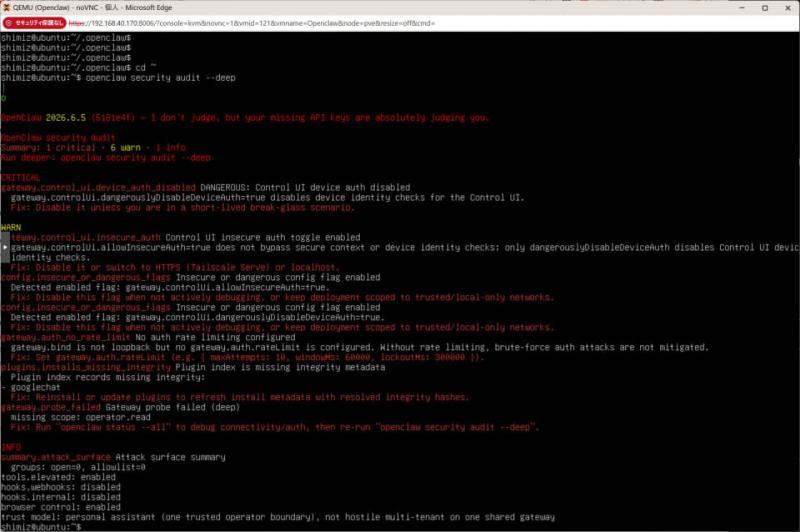Image resolution: width=800 pixels, height=532 pixels.
Task: Click the 'cd ~' command in terminal
Action: pyautogui.click(x=146, y=68)
